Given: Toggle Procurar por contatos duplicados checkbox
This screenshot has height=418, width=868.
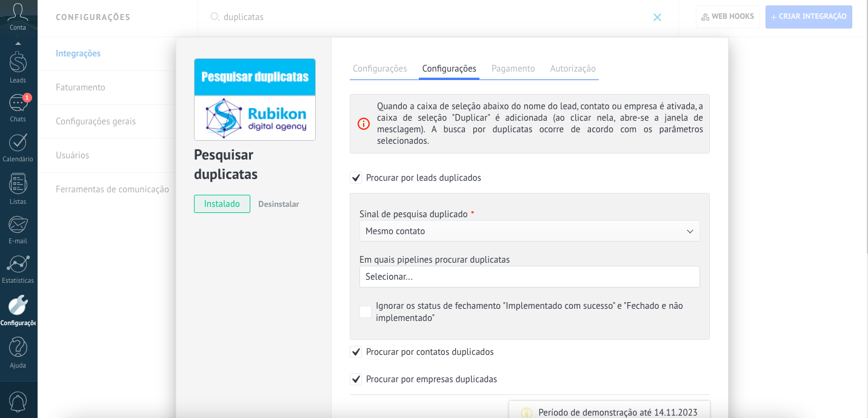Looking at the screenshot, I should point(356,352).
